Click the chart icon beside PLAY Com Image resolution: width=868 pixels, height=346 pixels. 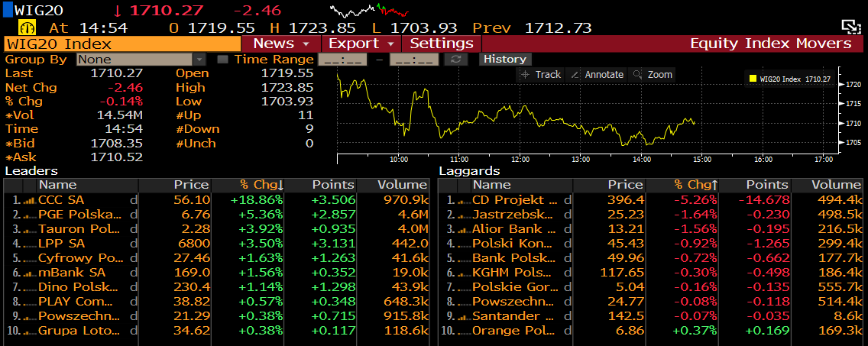29,302
